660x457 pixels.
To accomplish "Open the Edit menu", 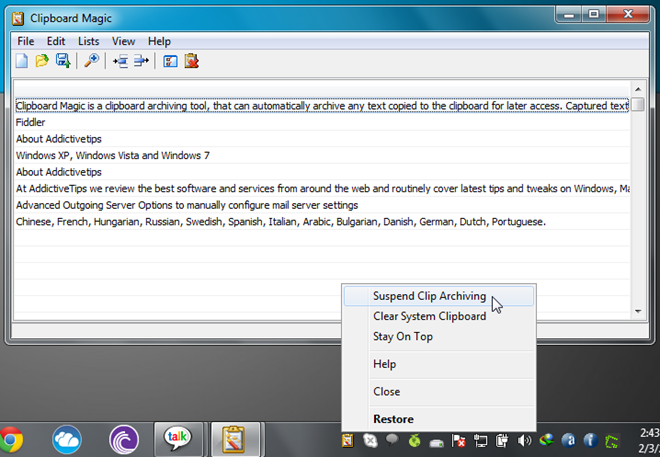I will [x=56, y=41].
